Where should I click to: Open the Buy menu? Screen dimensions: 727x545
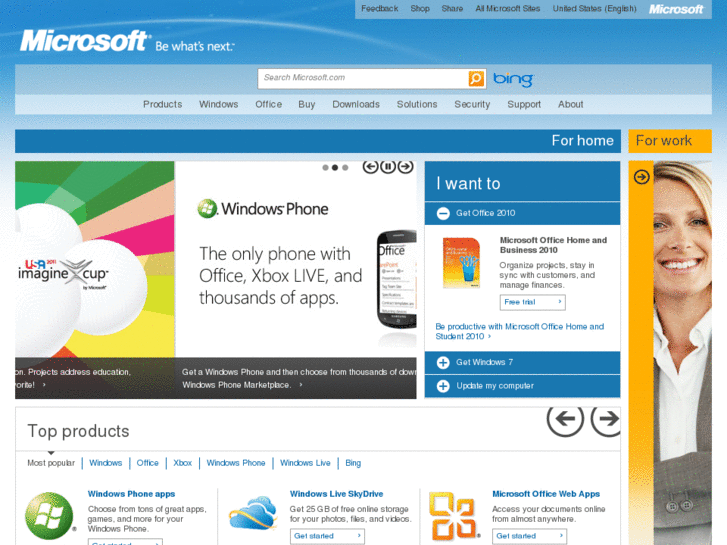point(306,104)
